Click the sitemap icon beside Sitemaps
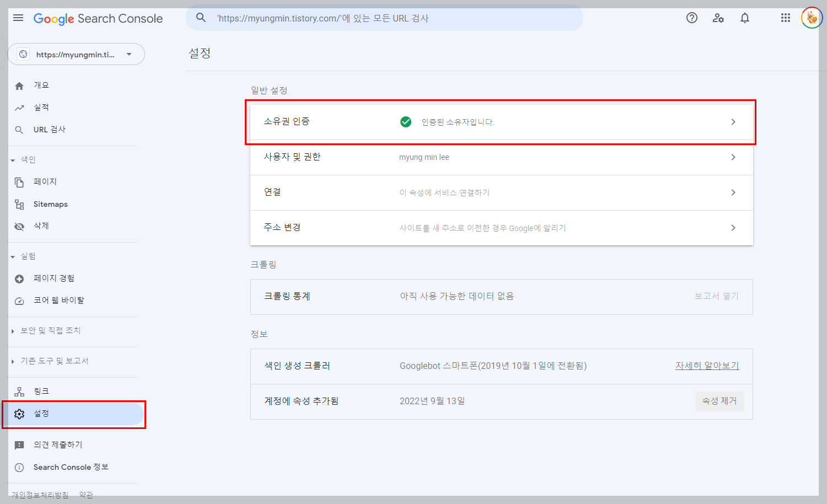Screen dimensions: 827x504 click(x=19, y=205)
